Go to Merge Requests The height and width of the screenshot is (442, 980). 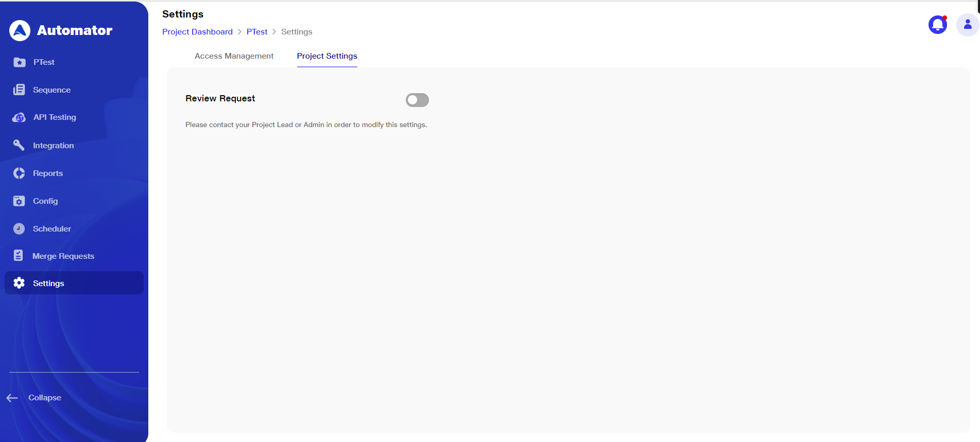[x=63, y=256]
